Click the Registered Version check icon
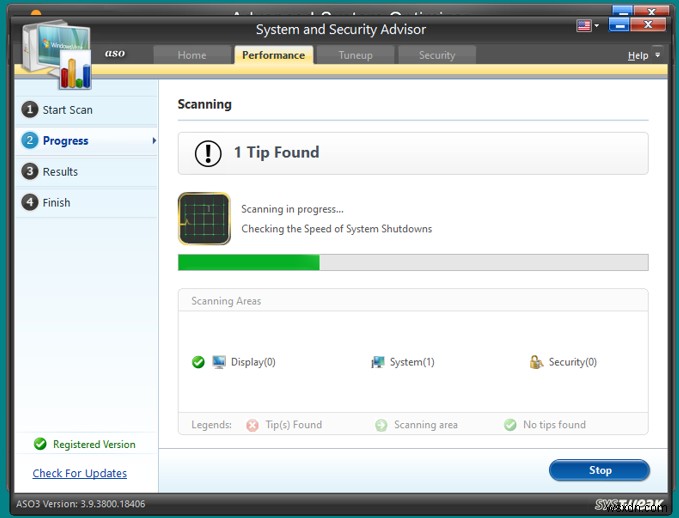The image size is (679, 518). [x=40, y=444]
